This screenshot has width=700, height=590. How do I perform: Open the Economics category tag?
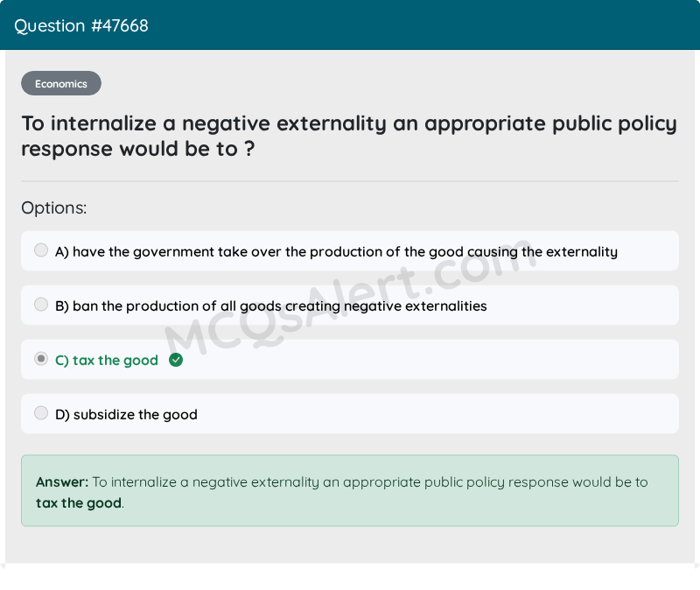(x=61, y=83)
